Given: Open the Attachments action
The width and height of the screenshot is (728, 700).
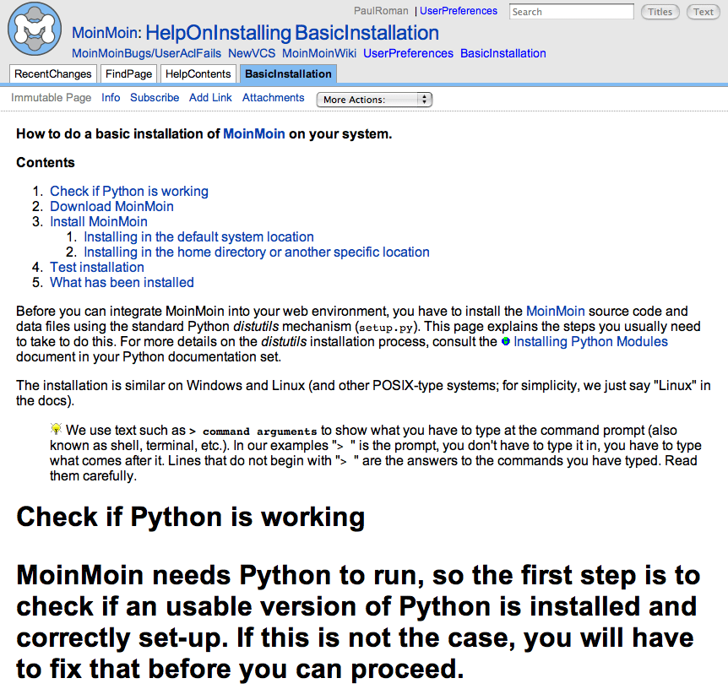Looking at the screenshot, I should 273,97.
